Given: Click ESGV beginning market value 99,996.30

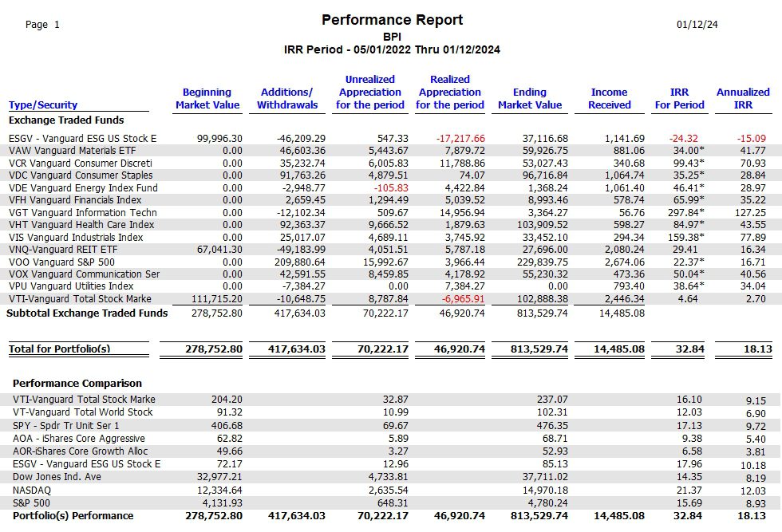Looking at the screenshot, I should pyautogui.click(x=219, y=138).
